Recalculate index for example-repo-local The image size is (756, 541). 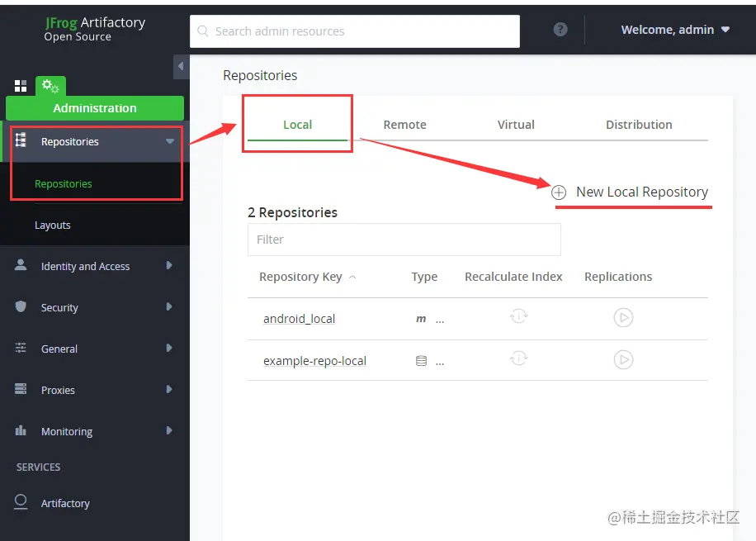point(519,358)
